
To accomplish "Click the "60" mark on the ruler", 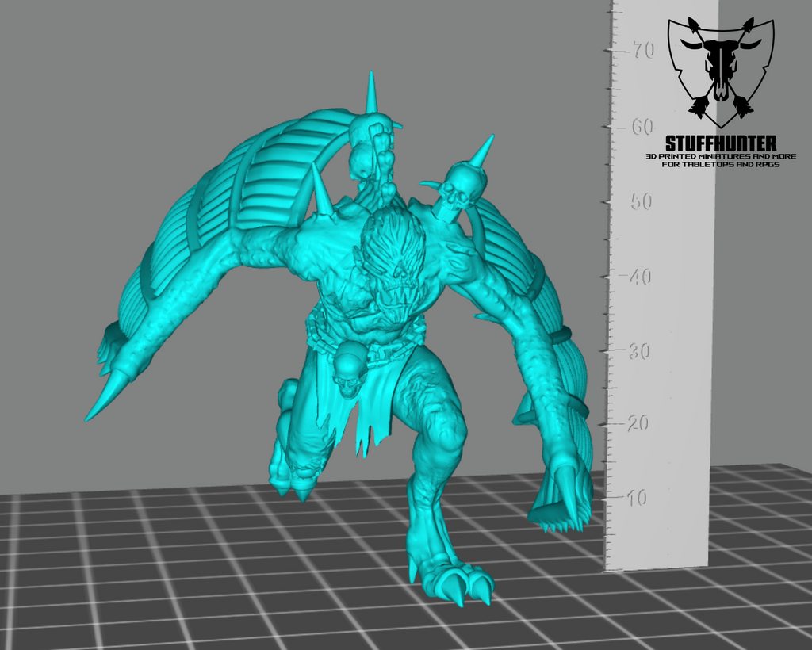I will [642, 126].
